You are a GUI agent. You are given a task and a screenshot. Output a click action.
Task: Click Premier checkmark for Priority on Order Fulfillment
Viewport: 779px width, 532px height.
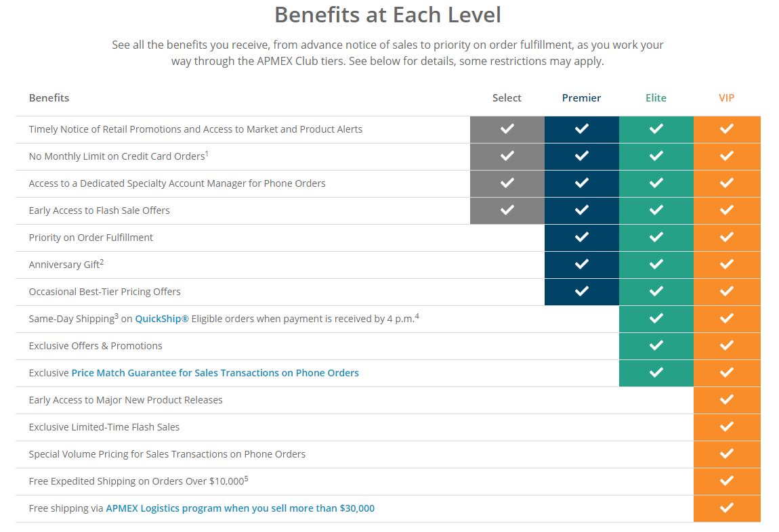click(x=582, y=237)
